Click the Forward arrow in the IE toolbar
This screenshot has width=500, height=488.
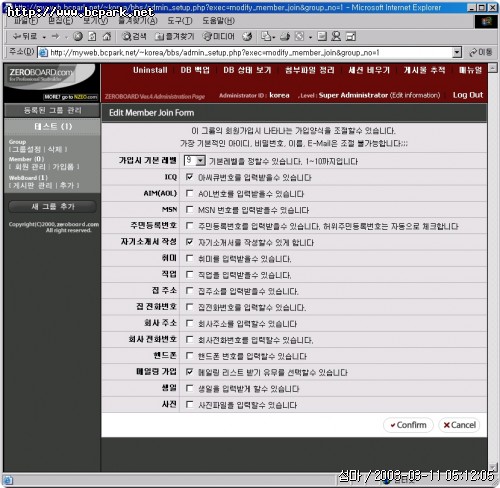(56, 36)
